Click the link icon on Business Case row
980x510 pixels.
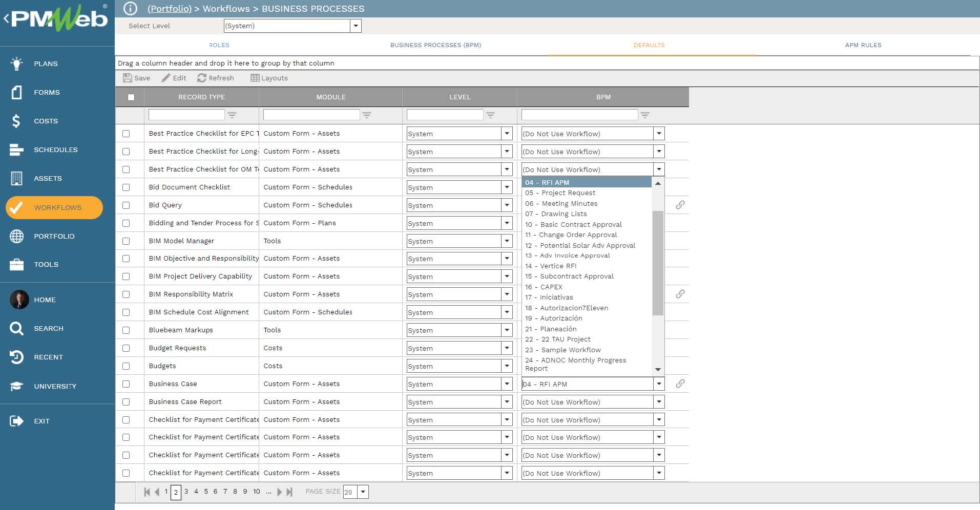click(680, 384)
